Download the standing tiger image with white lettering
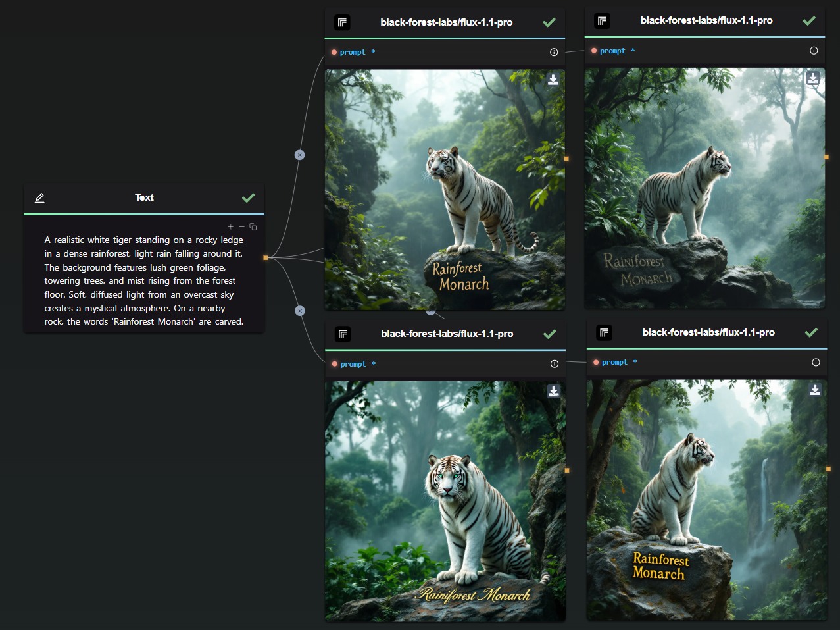Image resolution: width=840 pixels, height=630 pixels. tap(553, 80)
